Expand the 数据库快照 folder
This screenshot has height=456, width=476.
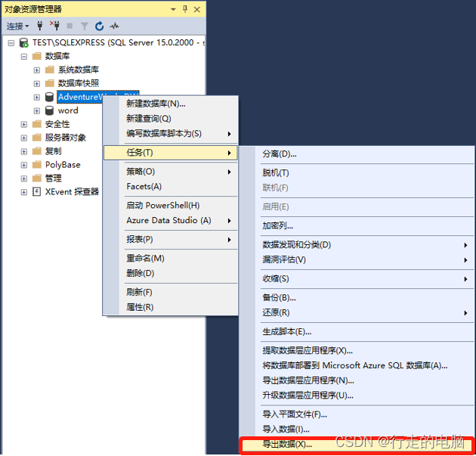(37, 83)
